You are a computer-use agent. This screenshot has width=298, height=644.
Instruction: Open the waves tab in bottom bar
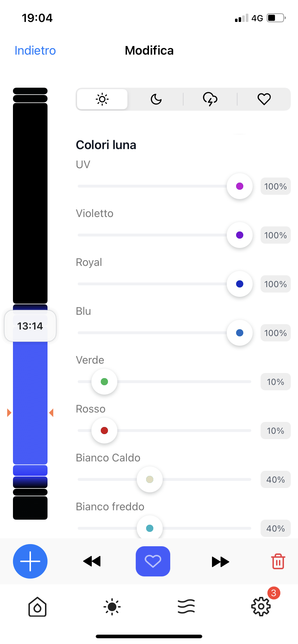pyautogui.click(x=186, y=607)
